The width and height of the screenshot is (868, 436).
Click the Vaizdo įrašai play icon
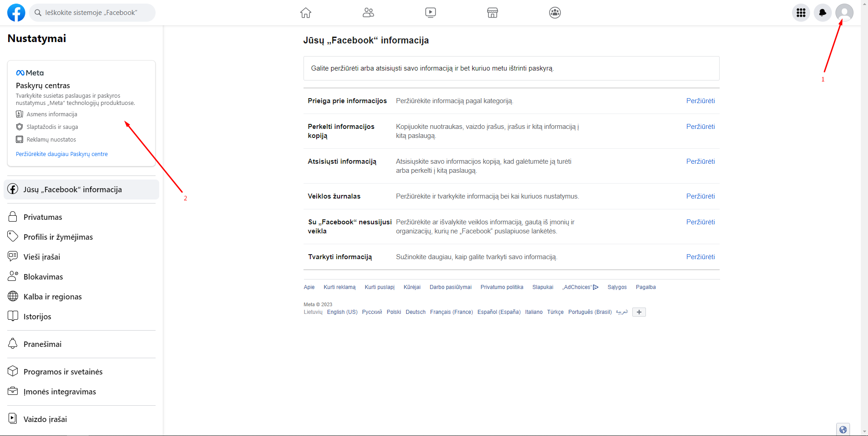13,419
